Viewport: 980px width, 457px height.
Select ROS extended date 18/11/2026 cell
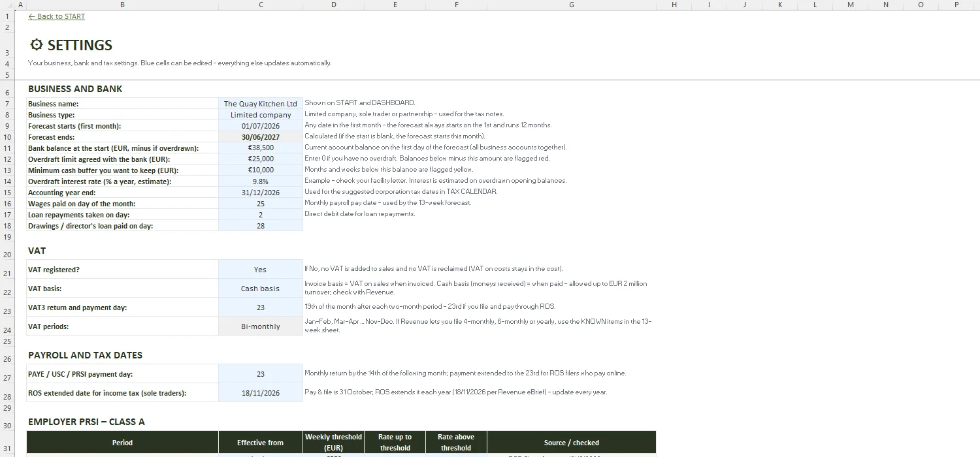[x=261, y=393]
